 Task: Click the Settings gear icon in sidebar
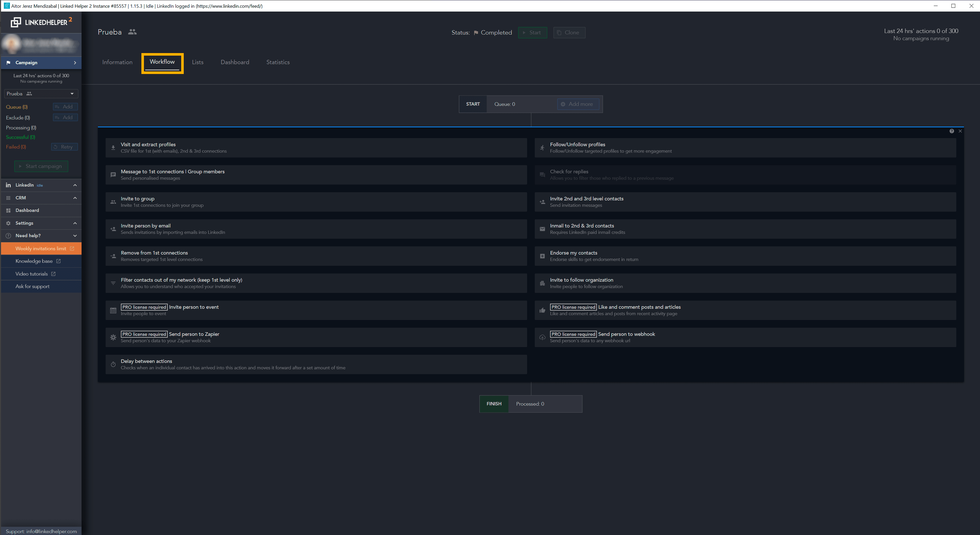[8, 223]
